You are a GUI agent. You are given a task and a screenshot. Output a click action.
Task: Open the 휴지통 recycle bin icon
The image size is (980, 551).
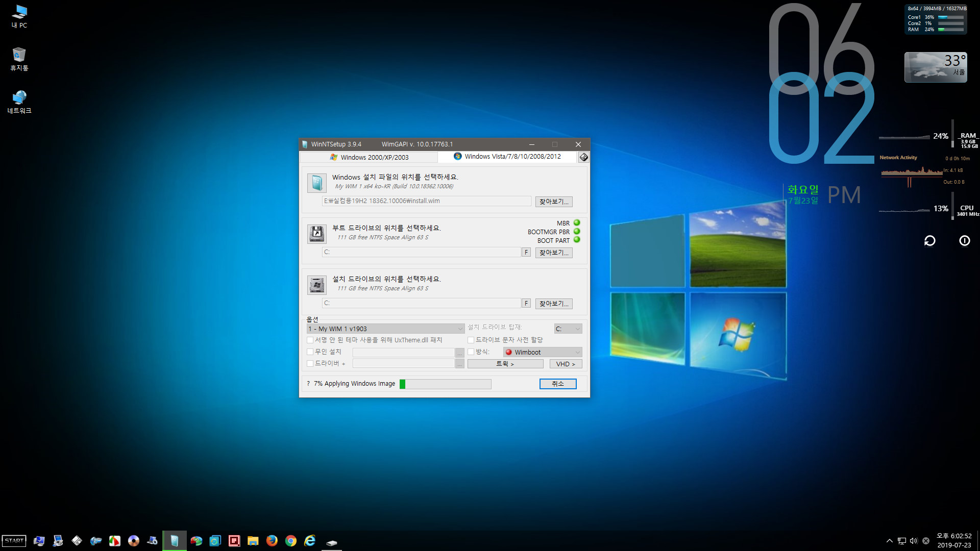pos(19,59)
